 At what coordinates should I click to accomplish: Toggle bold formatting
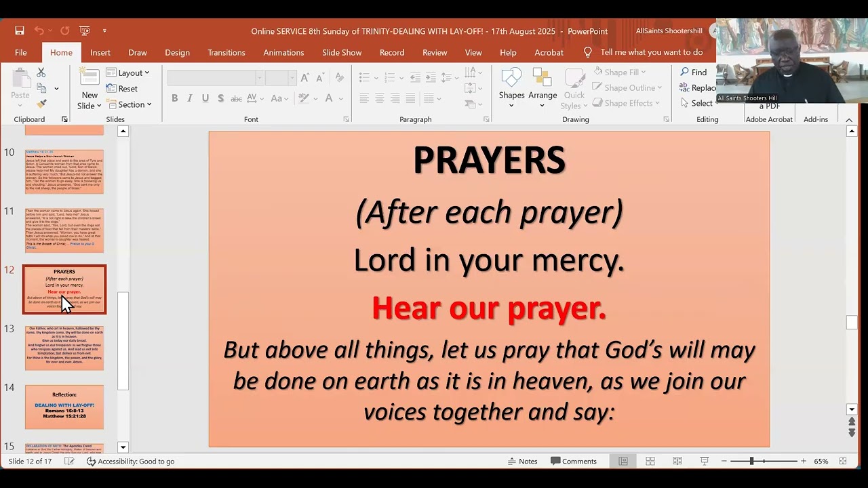(175, 98)
